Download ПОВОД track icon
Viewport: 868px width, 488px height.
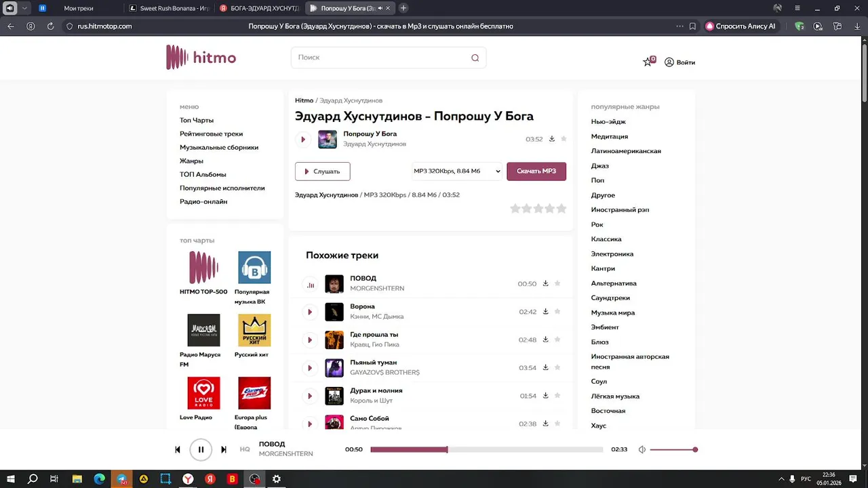[545, 283]
